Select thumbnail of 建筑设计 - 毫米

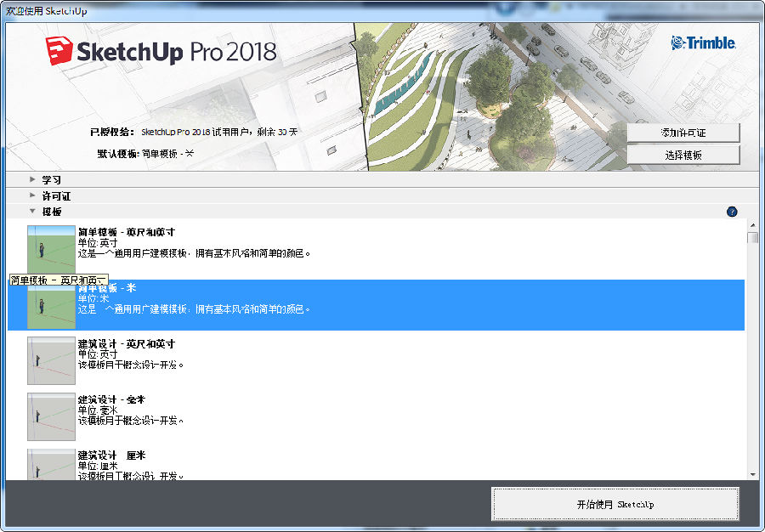[x=51, y=417]
